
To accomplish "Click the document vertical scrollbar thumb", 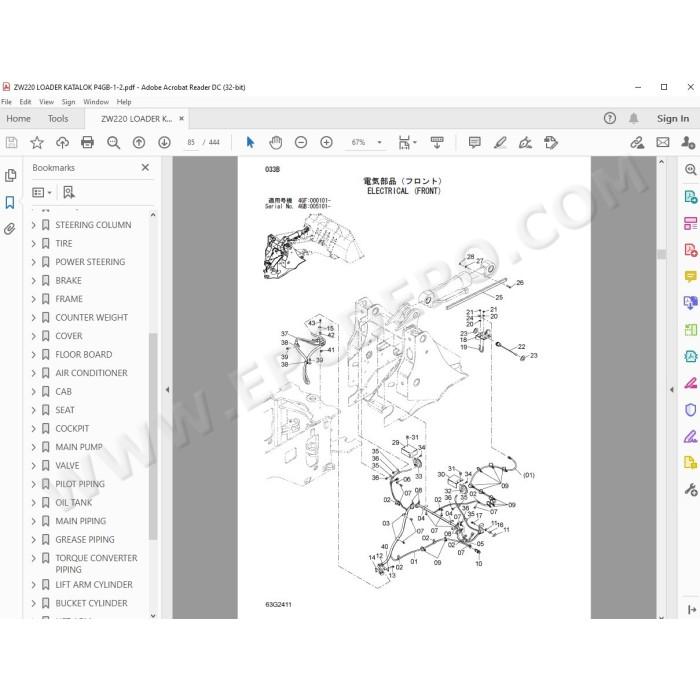I will tap(662, 254).
